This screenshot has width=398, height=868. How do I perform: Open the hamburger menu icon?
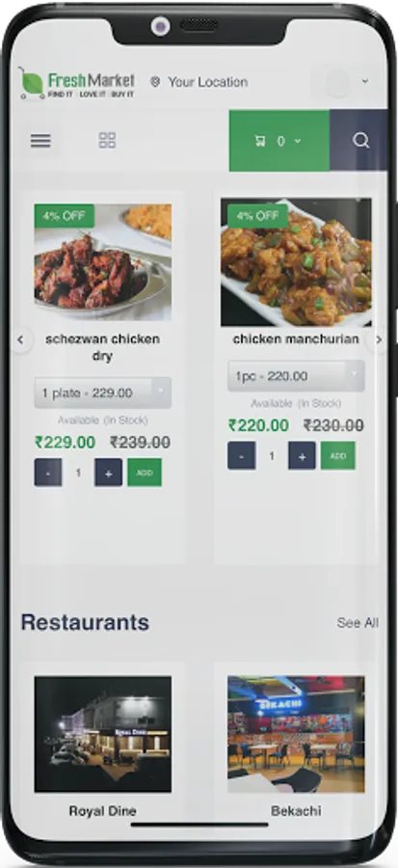coord(40,141)
